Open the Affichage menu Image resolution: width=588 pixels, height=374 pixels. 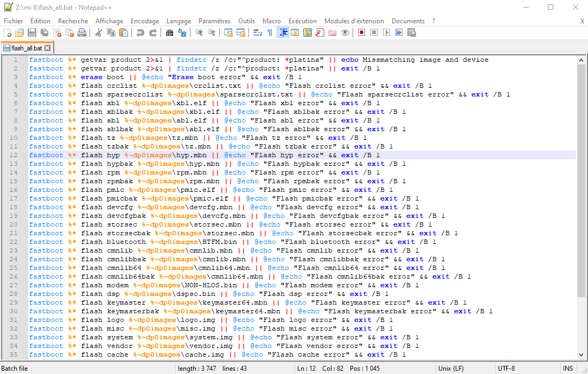point(109,21)
